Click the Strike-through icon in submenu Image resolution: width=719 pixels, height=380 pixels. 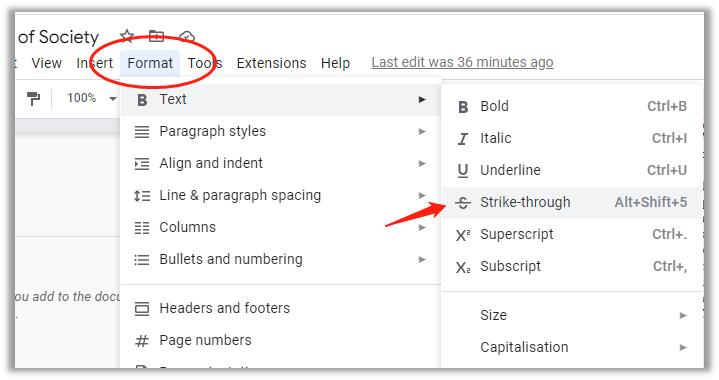click(x=463, y=202)
